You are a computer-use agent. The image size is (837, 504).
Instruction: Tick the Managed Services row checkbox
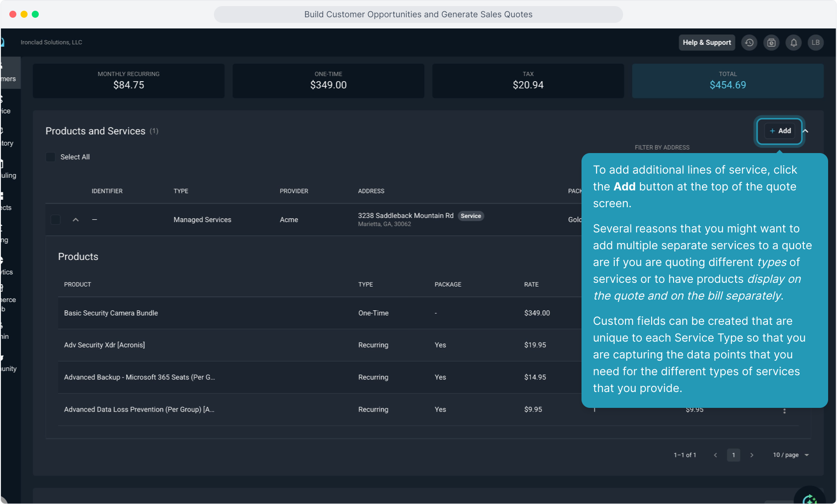(x=56, y=220)
